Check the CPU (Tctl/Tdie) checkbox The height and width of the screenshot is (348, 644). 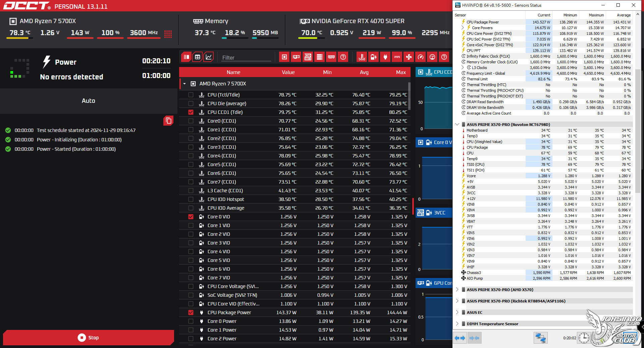[x=191, y=95]
